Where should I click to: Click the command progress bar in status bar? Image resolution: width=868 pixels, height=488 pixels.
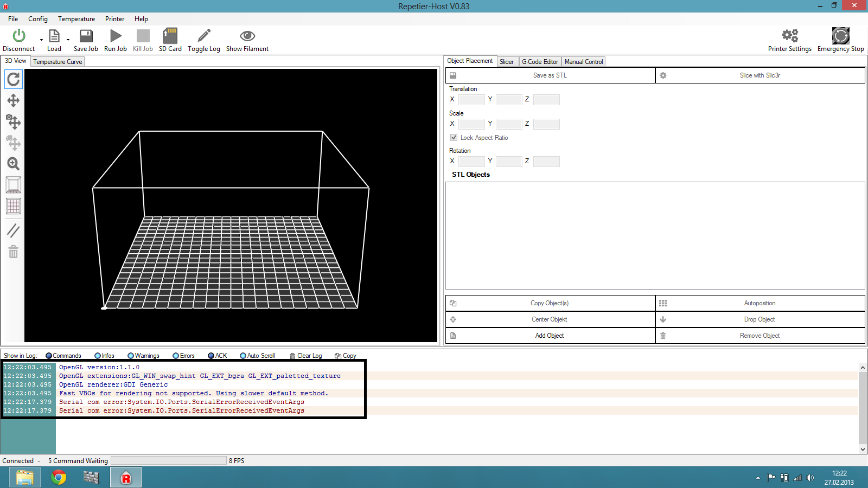(169, 460)
